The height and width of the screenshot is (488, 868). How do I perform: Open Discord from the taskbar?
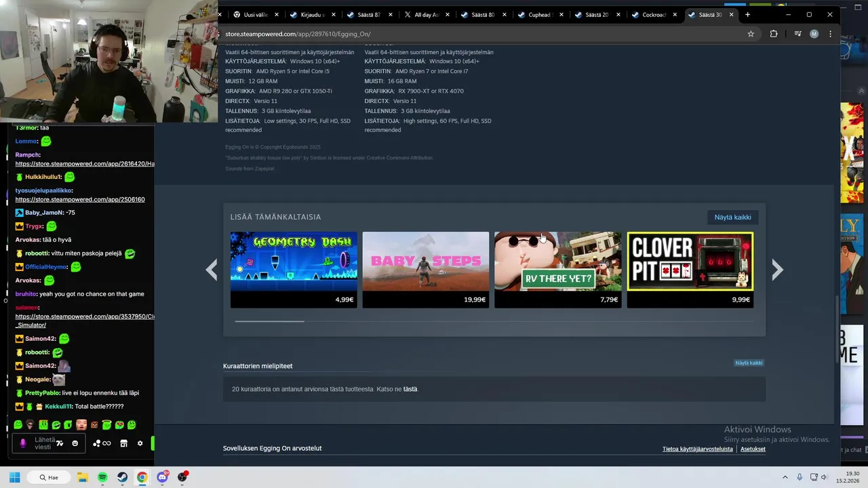click(162, 477)
